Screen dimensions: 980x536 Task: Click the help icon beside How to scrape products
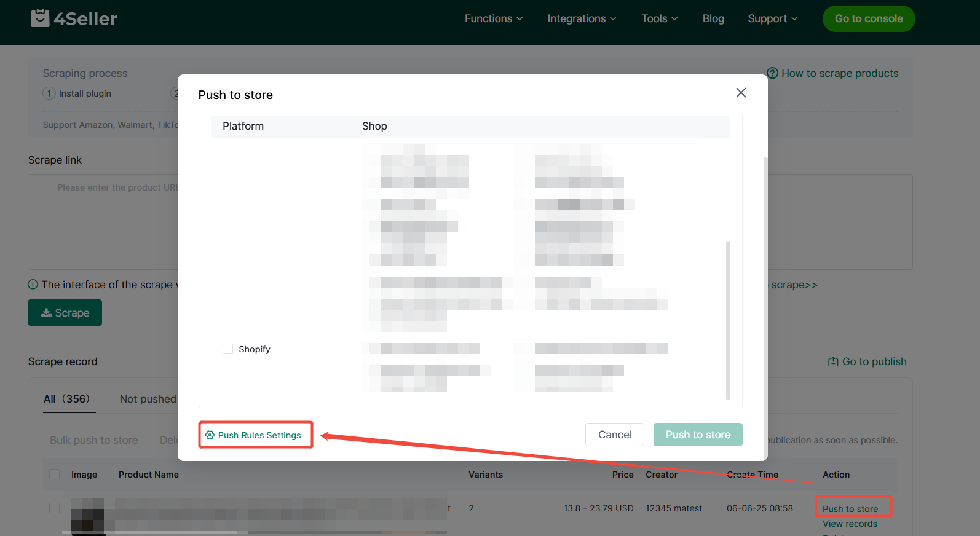[x=772, y=73]
